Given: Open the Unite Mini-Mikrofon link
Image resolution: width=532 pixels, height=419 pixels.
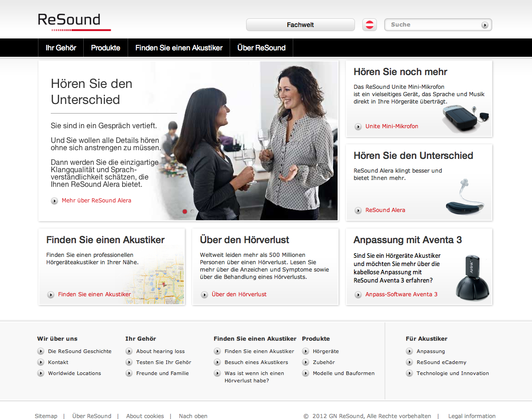Looking at the screenshot, I should (x=392, y=126).
